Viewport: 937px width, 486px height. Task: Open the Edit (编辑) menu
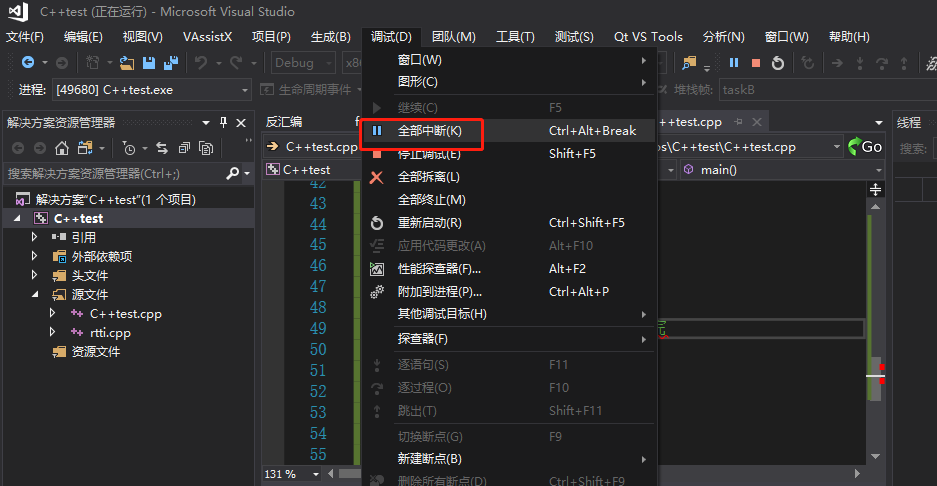(x=83, y=37)
